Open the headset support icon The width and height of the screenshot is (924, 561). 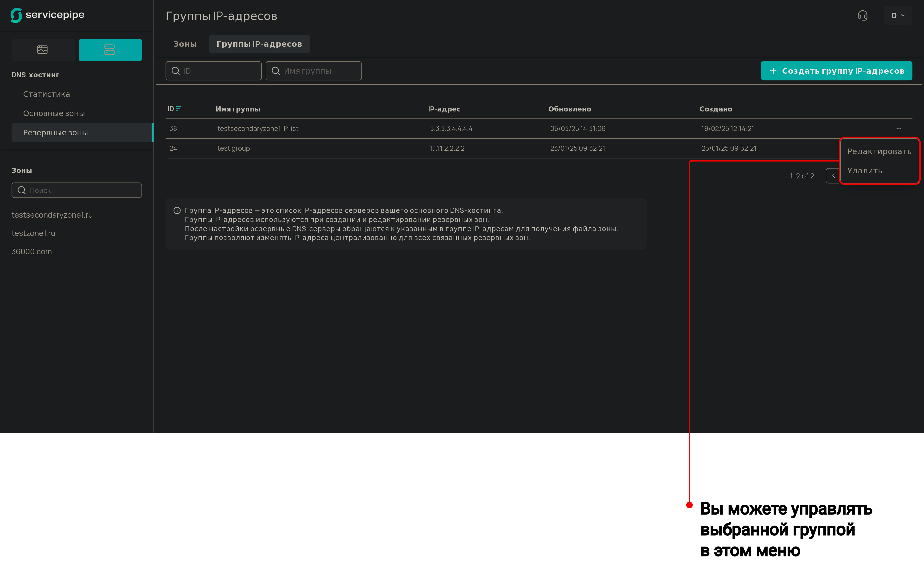coord(862,15)
